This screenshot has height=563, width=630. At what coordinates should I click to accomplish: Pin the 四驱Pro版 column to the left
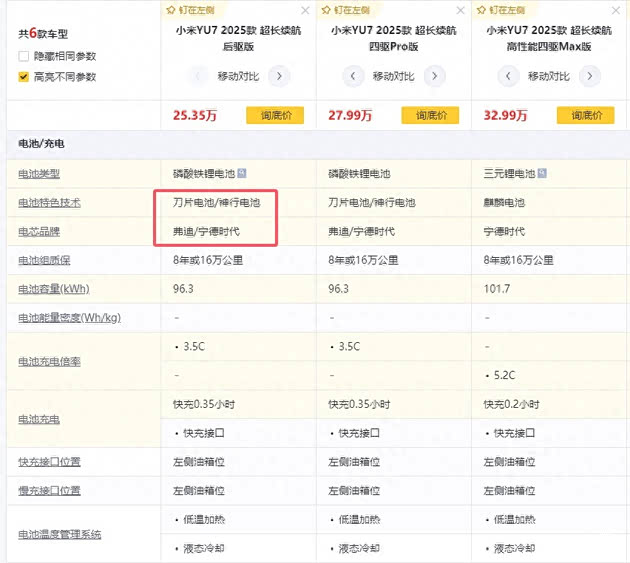coord(346,9)
